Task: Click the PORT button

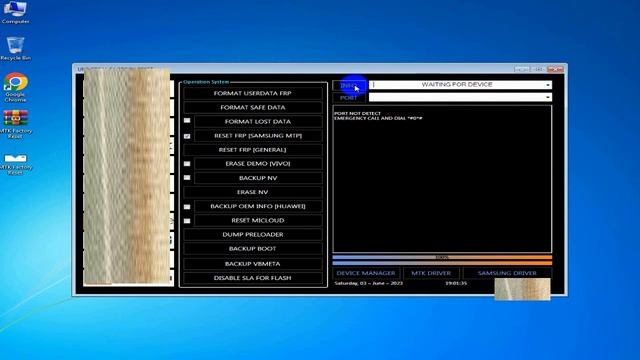Action: pos(349,98)
